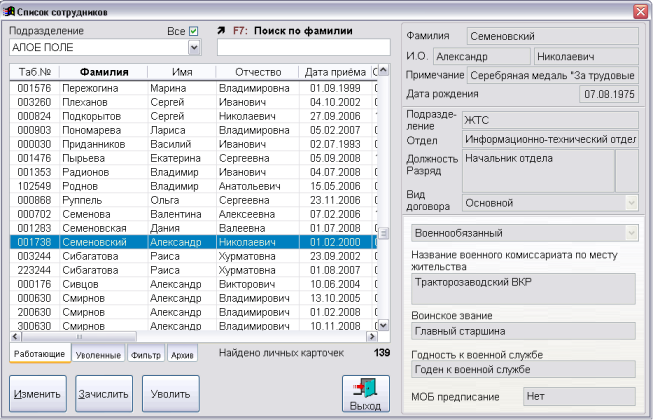Viewport: 653px width, 420px height.
Task: Click the Зачислить button
Action: [x=104, y=394]
